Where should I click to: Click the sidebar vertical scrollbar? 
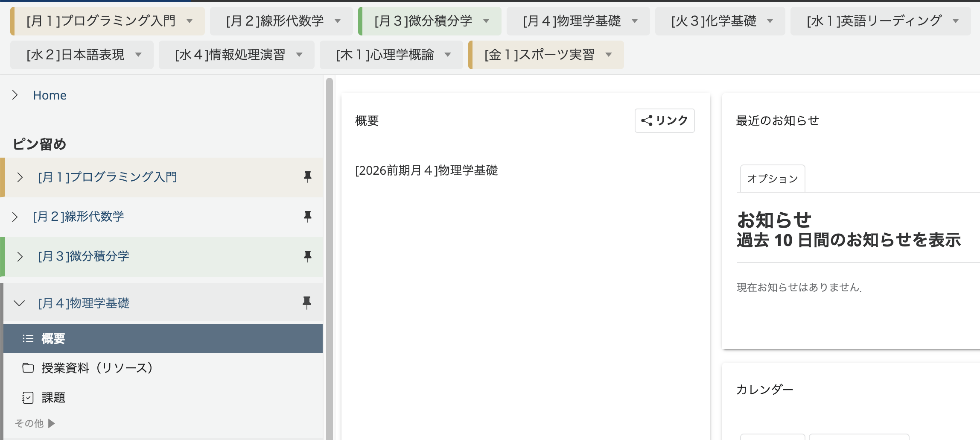pos(329,256)
